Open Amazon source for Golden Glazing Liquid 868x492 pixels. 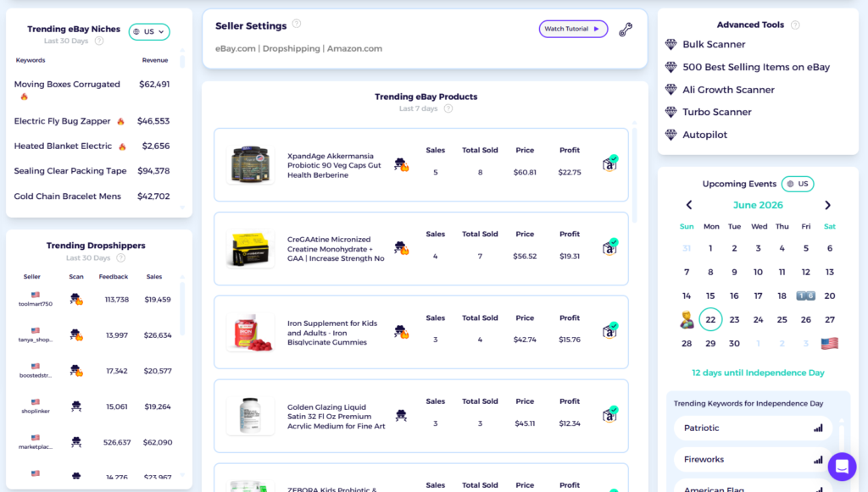click(x=610, y=415)
